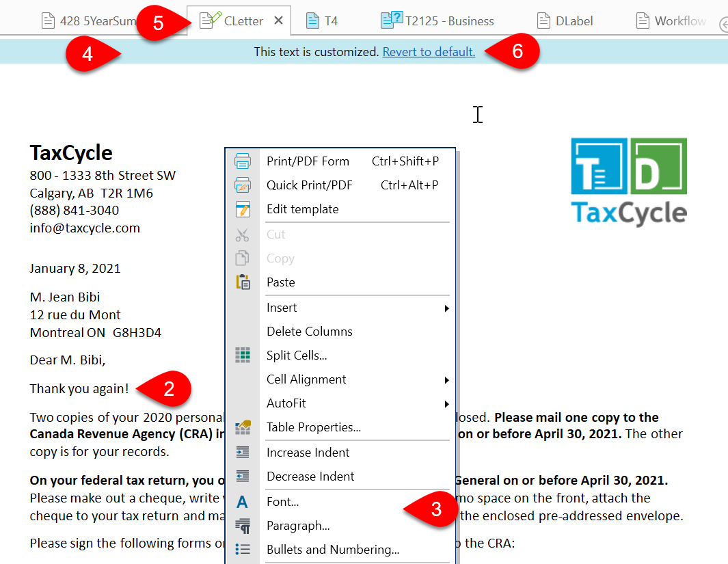The width and height of the screenshot is (728, 564).
Task: Expand the Cell Alignment submenu arrow
Action: [x=446, y=380]
